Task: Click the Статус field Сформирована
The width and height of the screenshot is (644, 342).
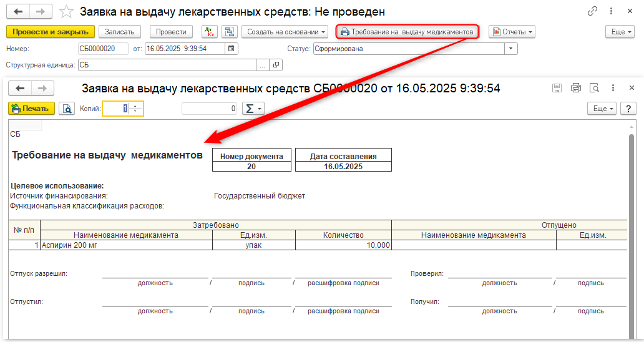Action: pyautogui.click(x=409, y=49)
